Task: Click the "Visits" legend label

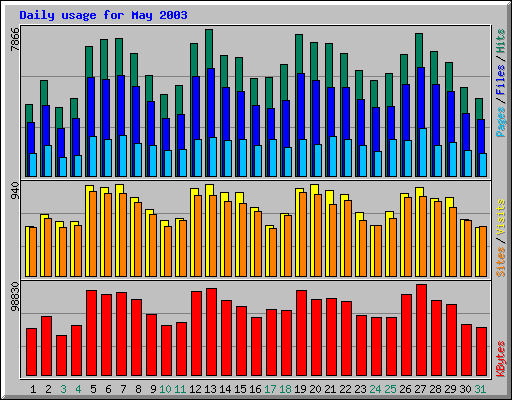Action: (500, 218)
